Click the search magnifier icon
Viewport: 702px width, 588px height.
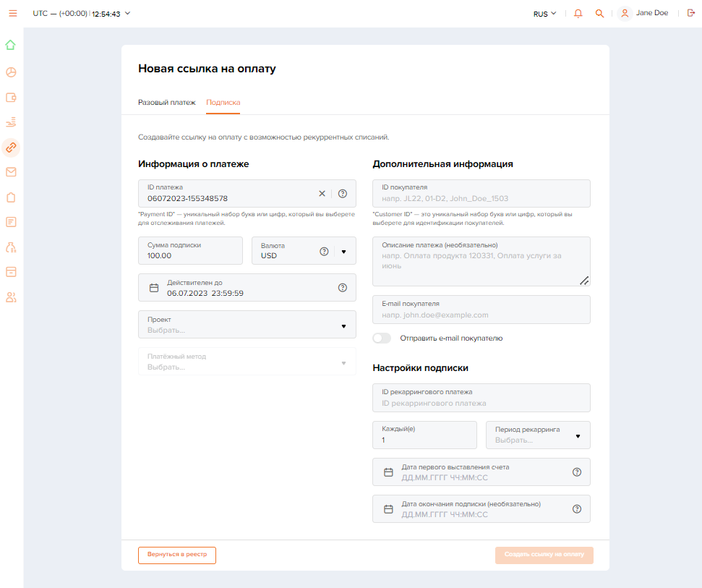599,14
